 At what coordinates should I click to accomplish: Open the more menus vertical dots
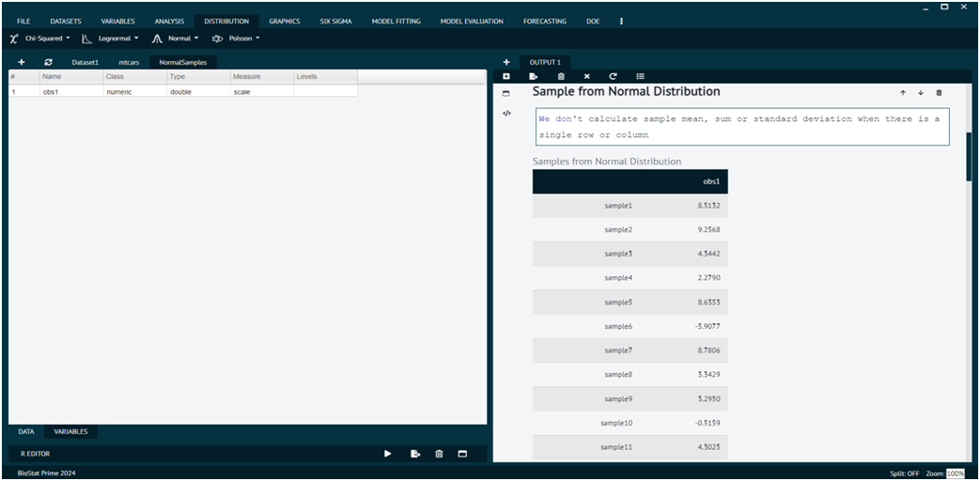tap(621, 22)
